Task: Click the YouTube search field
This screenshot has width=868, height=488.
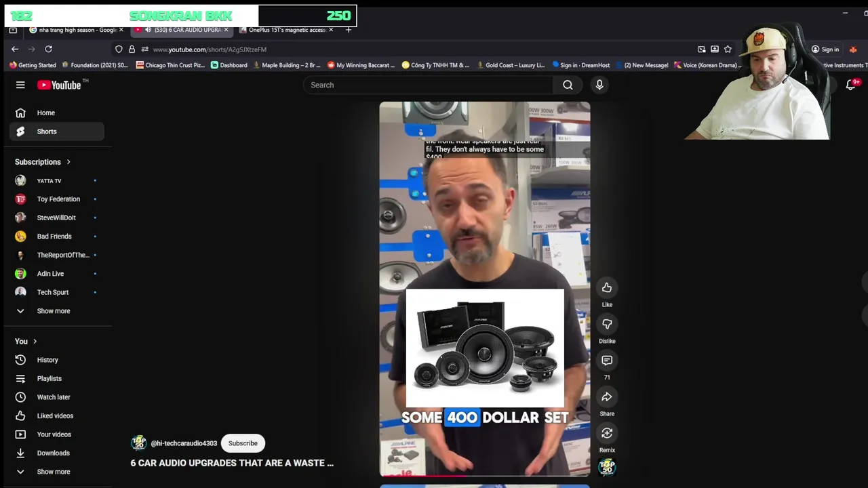Action: [x=428, y=85]
